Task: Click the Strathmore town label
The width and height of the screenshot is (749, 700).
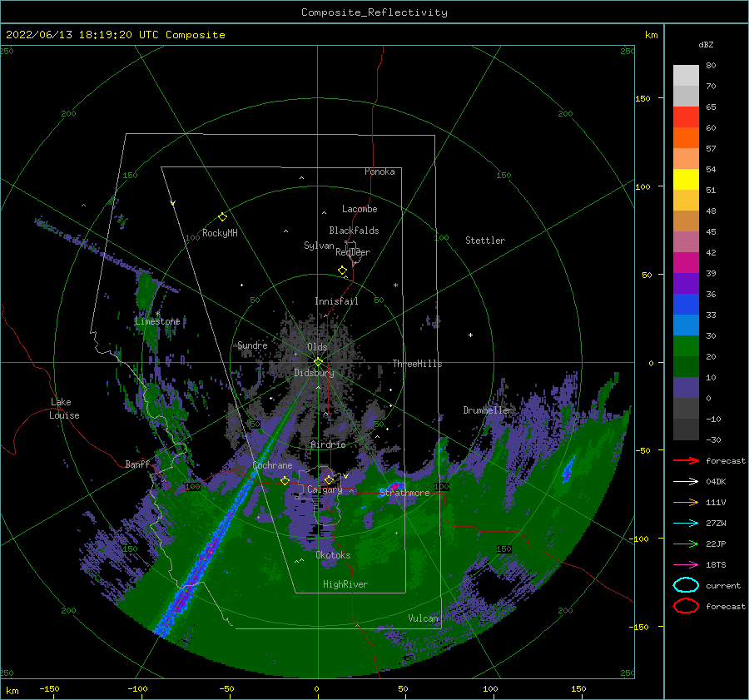Action: click(404, 493)
